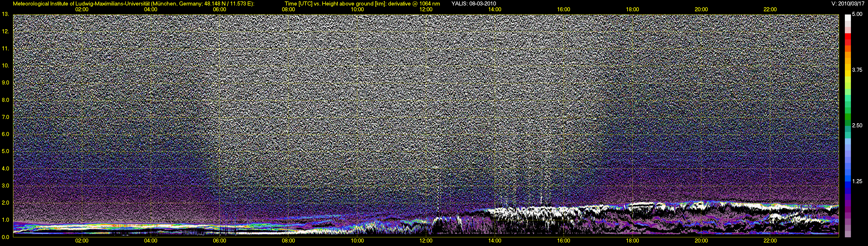Image resolution: width=868 pixels, height=246 pixels.
Task: Click the 12. height axis label
Action: pos(5,31)
